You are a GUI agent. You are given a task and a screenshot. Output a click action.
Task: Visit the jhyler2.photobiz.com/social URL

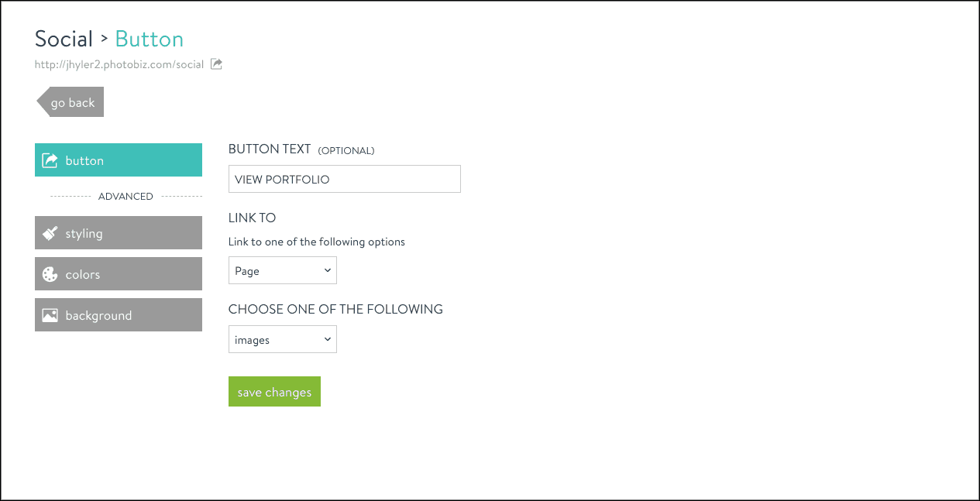pyautogui.click(x=118, y=64)
